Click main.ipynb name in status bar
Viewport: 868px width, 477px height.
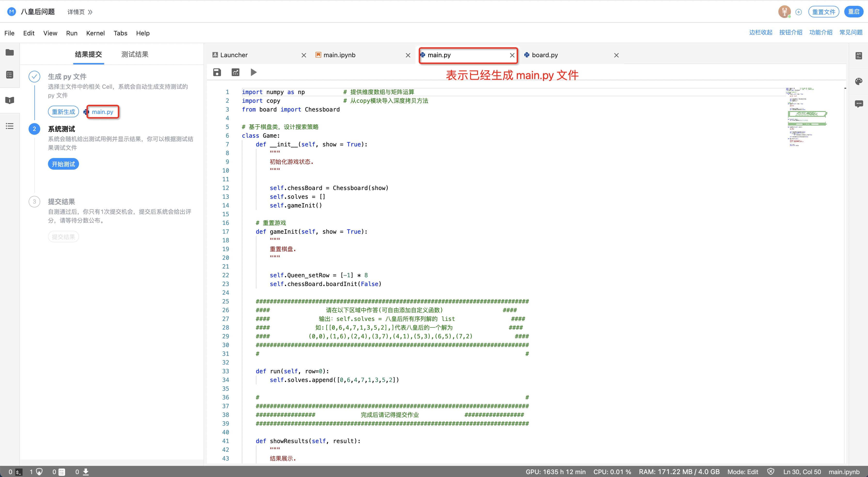point(844,472)
